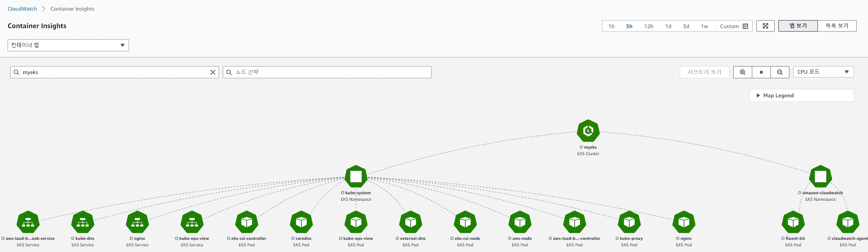This screenshot has height=252, width=868.
Task: Toggle the fluent-bit radio circle
Action: coord(783,238)
